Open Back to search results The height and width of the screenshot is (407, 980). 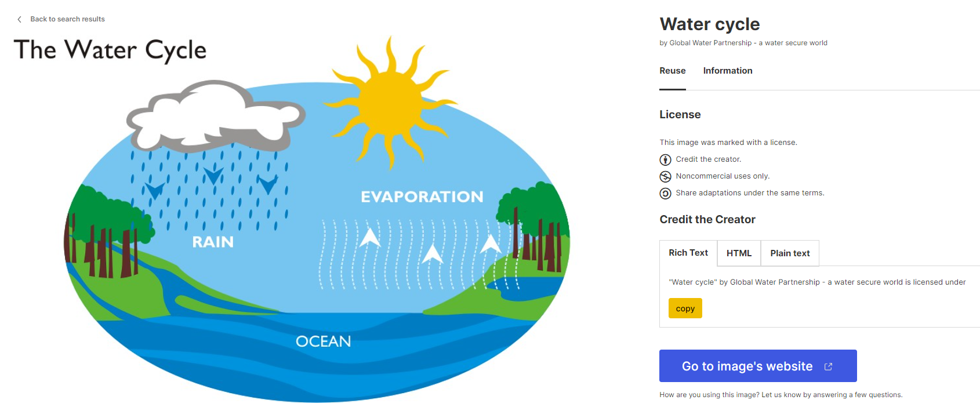[68, 19]
